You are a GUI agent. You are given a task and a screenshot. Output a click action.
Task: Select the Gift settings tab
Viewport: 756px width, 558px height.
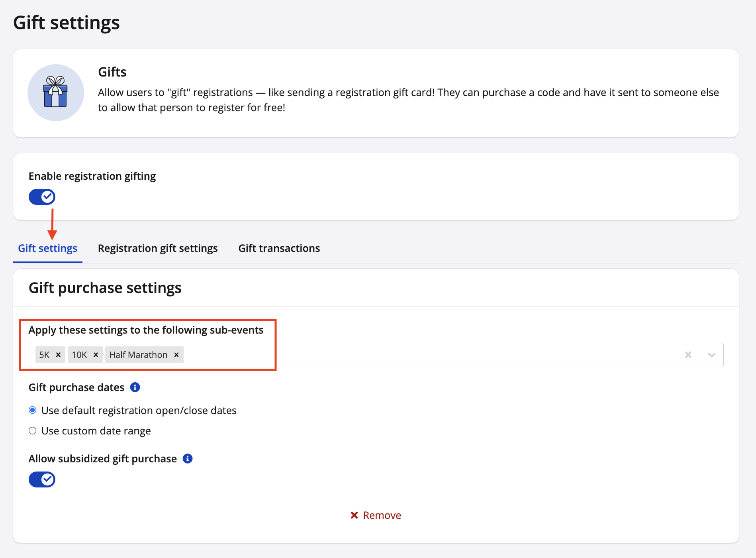(47, 248)
